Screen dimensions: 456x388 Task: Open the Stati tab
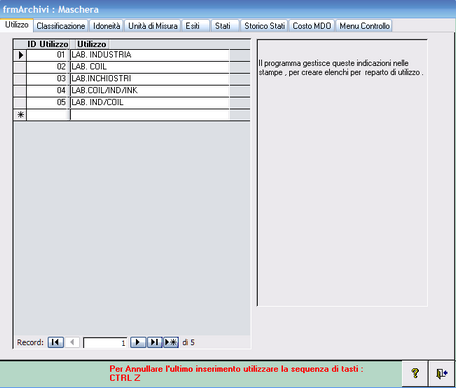[225, 26]
